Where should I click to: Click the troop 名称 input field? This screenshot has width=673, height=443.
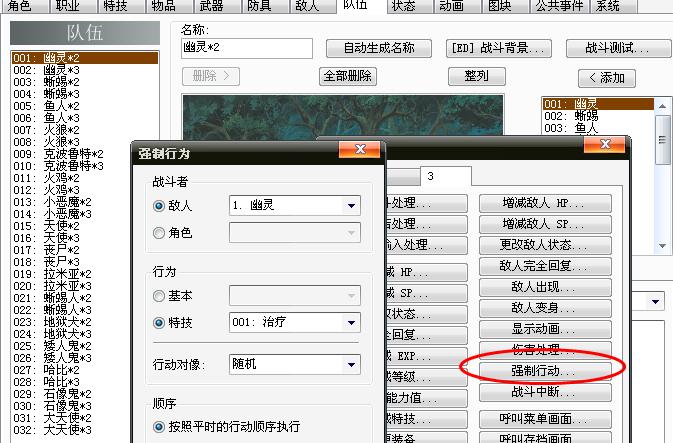pos(247,48)
